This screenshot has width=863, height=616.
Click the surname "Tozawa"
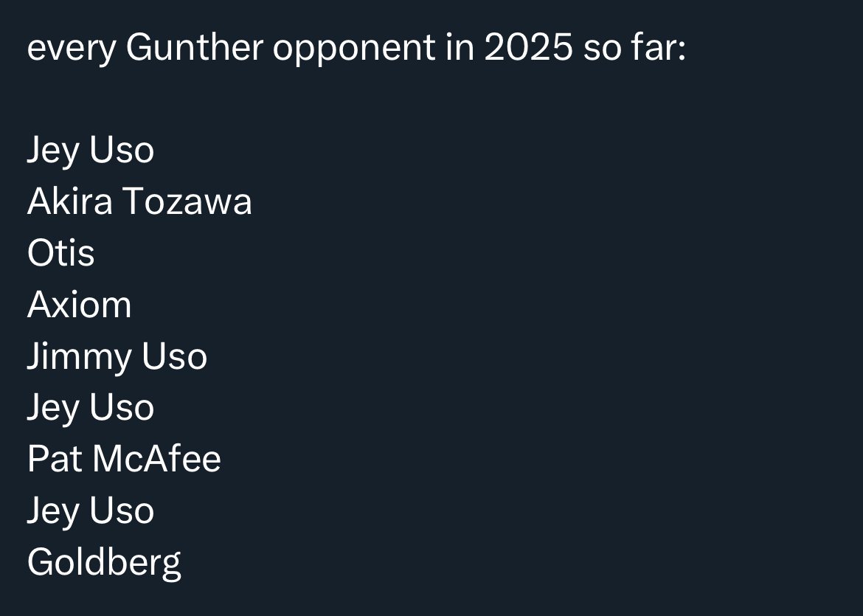187,201
